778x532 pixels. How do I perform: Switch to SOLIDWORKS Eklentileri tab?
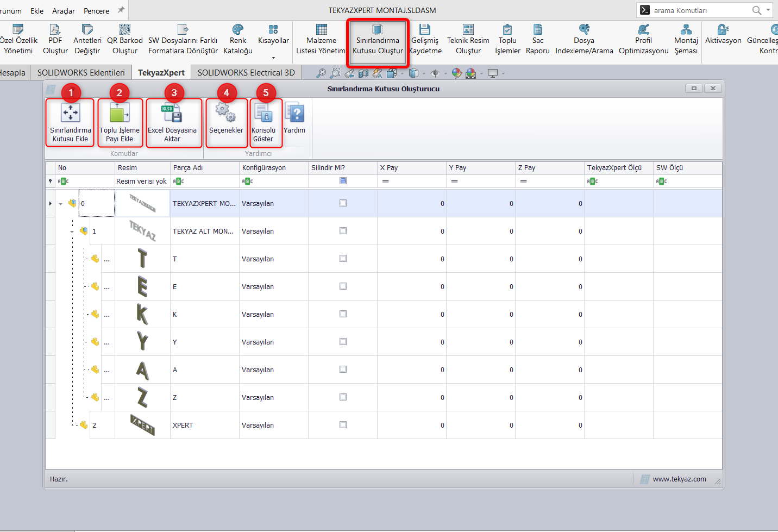81,72
